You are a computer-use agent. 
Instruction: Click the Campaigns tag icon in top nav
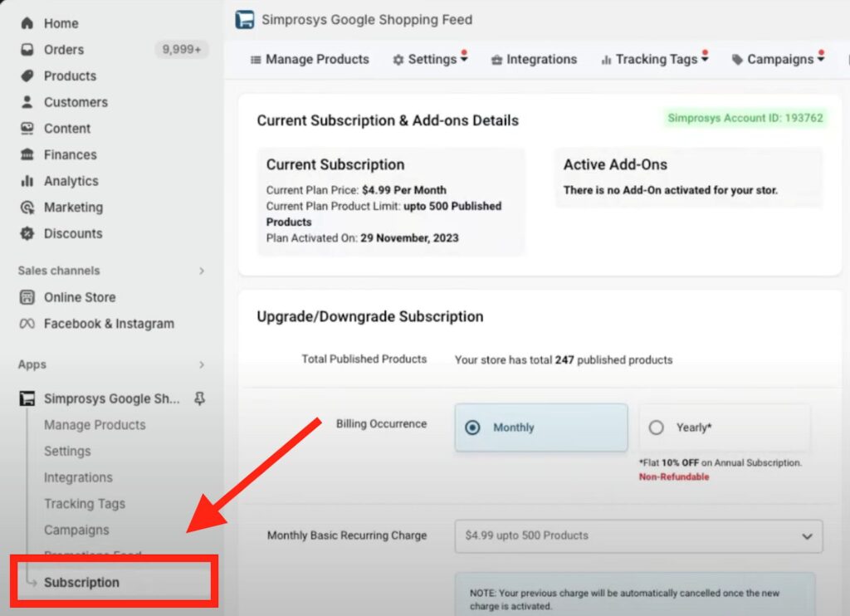point(737,60)
